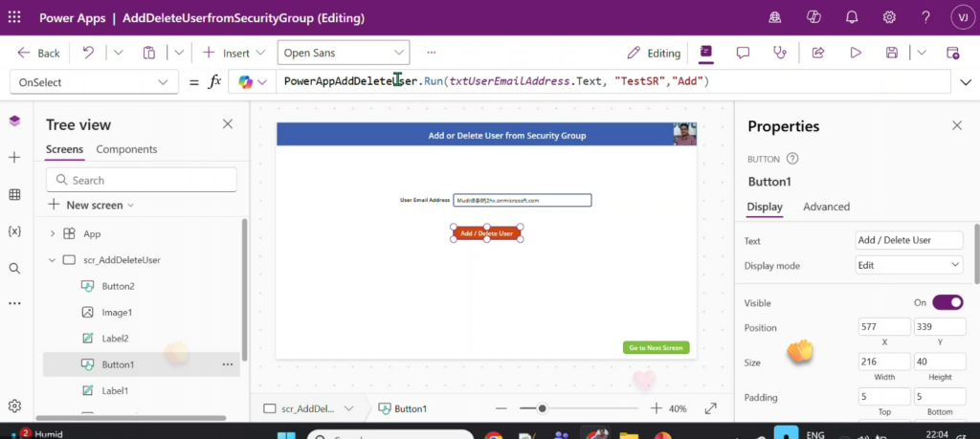Image resolution: width=980 pixels, height=439 pixels.
Task: Select the Display tab in Properties
Action: pos(765,207)
